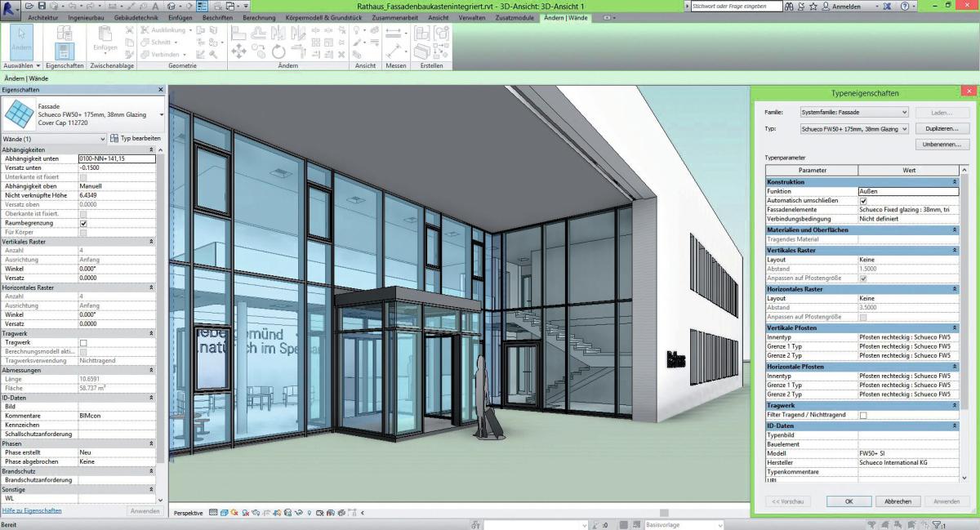Image resolution: width=980 pixels, height=530 pixels.
Task: Open a file via quick access folder icon
Action: (29, 6)
